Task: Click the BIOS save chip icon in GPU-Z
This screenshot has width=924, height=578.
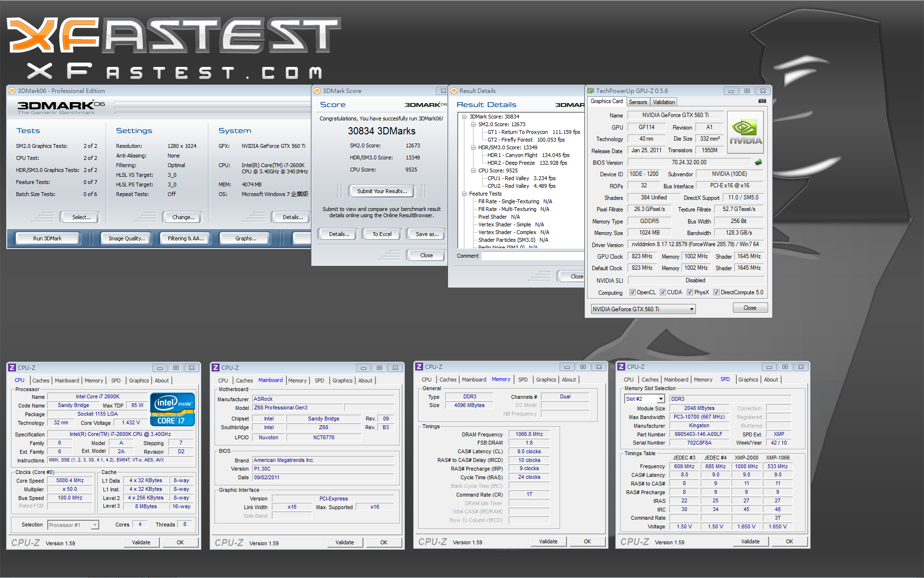Action: (x=759, y=162)
